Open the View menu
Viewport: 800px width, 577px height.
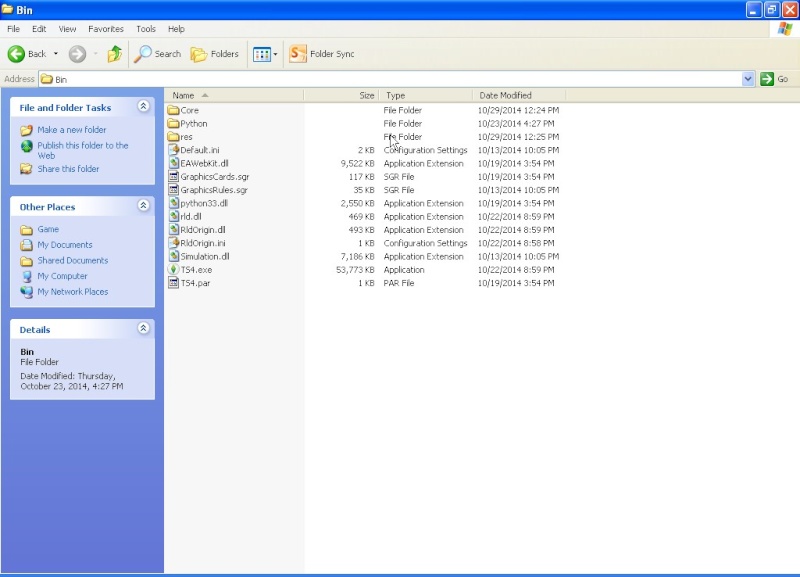point(67,29)
